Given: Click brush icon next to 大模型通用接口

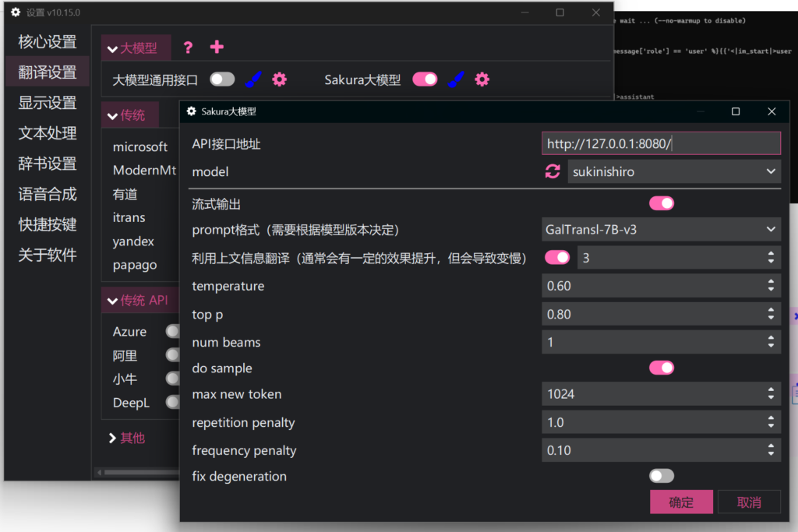Looking at the screenshot, I should tap(253, 79).
